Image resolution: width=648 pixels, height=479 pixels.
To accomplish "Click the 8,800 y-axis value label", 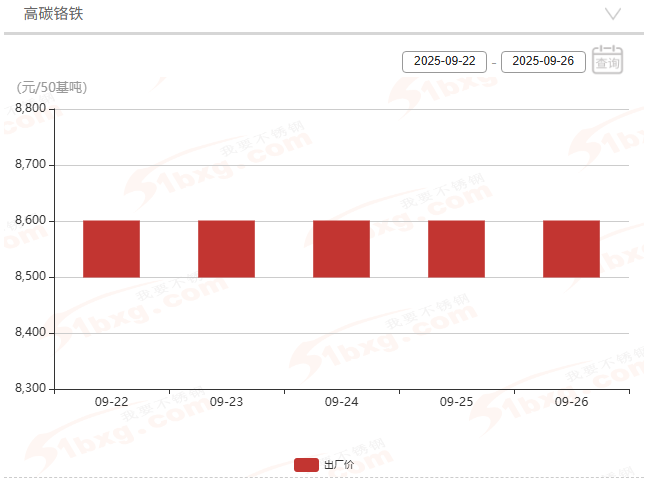I will click(x=30, y=109).
